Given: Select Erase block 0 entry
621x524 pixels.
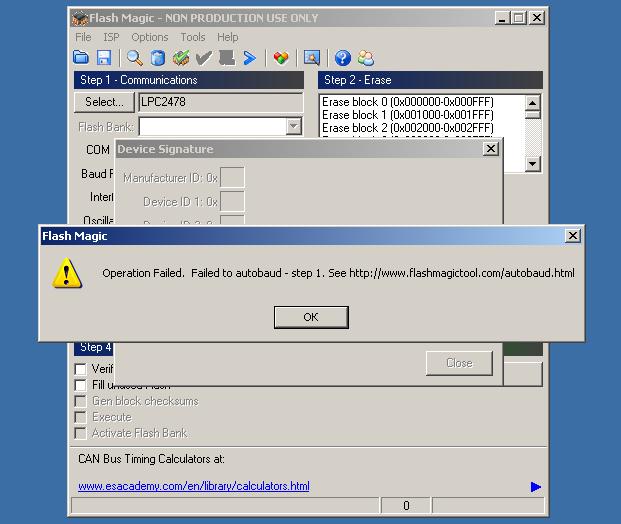Looking at the screenshot, I should [x=408, y=102].
